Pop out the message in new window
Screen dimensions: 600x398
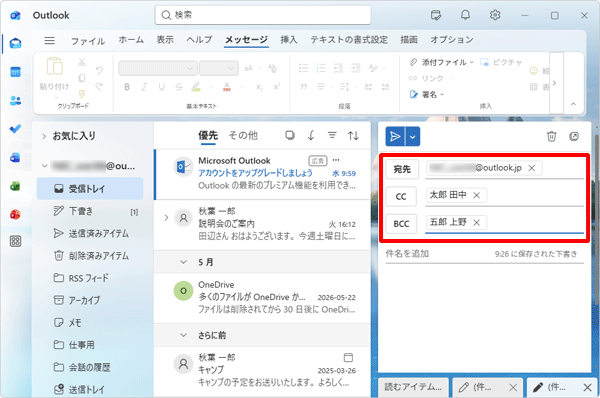coord(574,136)
